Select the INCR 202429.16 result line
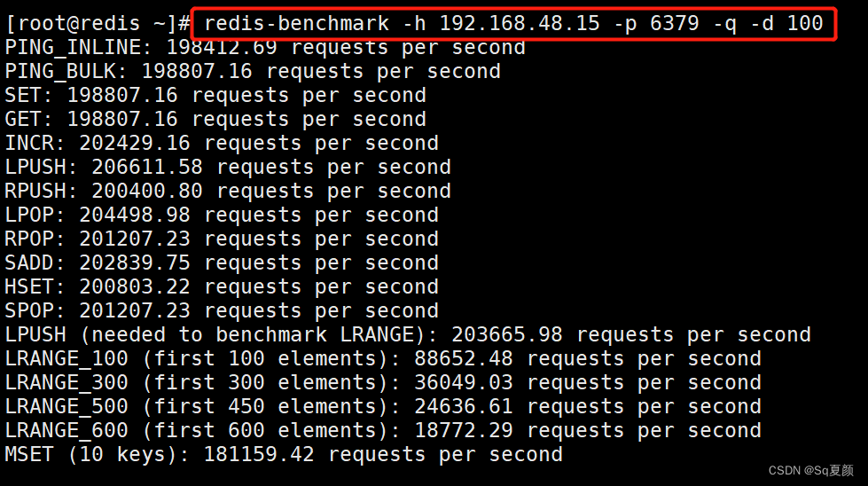The height and width of the screenshot is (486, 868). (x=222, y=143)
